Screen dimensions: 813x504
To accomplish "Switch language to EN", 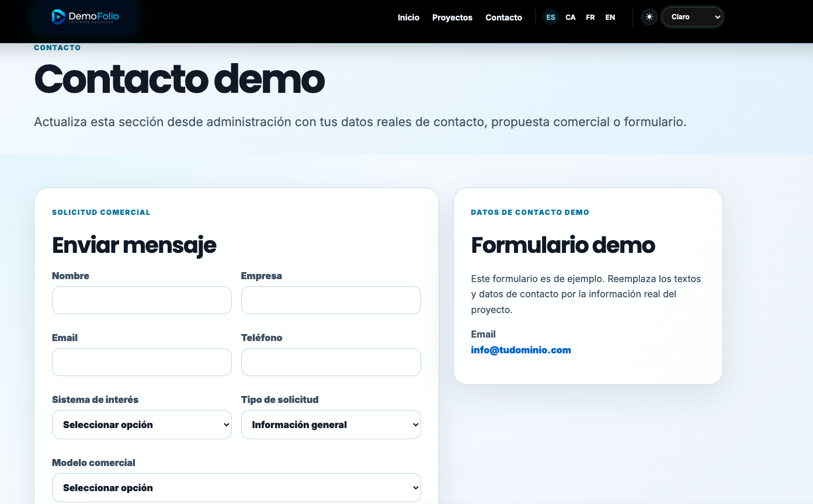I will coord(610,18).
